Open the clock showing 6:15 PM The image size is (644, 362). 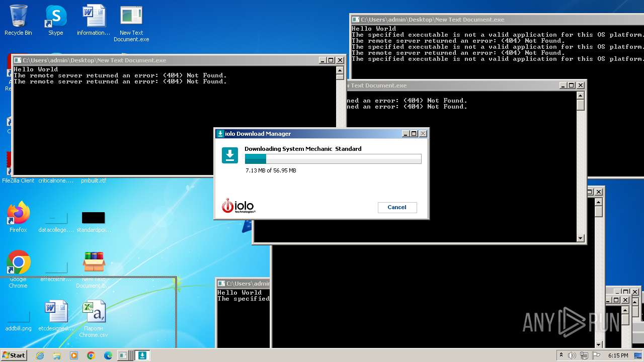[618, 355]
